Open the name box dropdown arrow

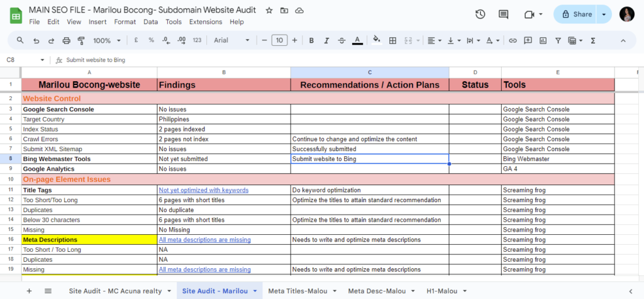(42, 60)
